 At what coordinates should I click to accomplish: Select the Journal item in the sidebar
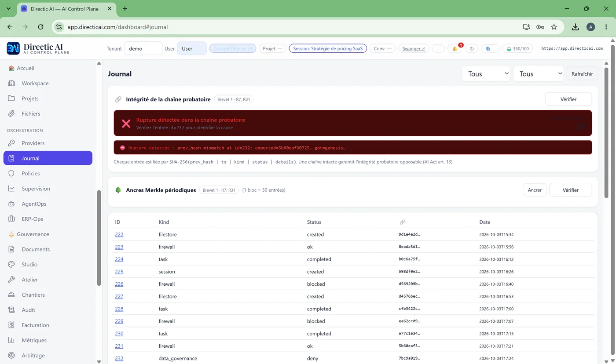48,158
